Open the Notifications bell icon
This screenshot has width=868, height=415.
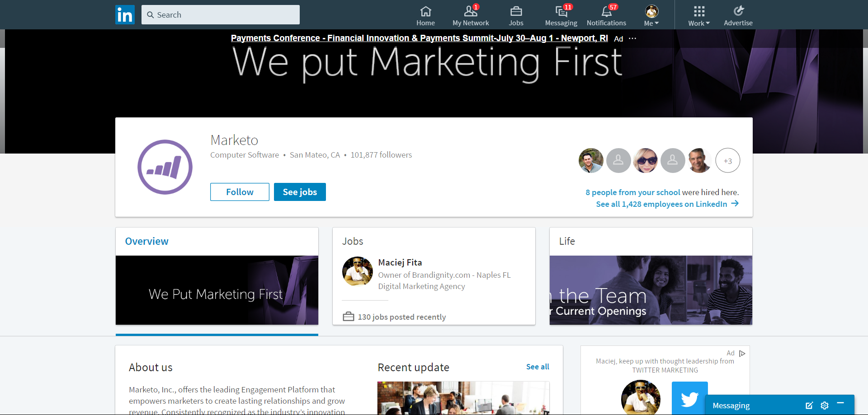click(x=606, y=11)
